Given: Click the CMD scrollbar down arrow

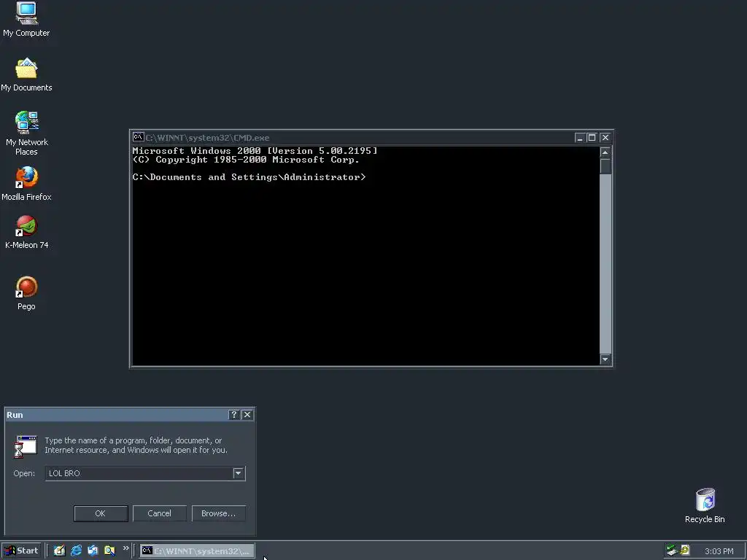Looking at the screenshot, I should coord(605,359).
